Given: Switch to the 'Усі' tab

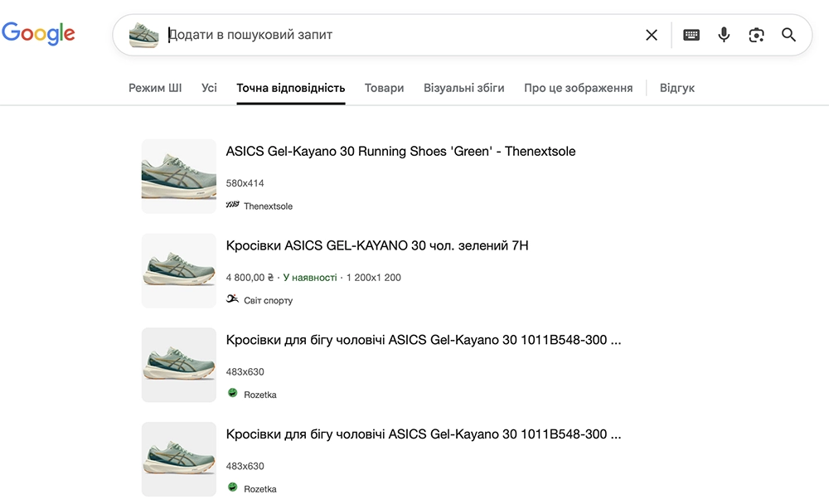Looking at the screenshot, I should (209, 88).
